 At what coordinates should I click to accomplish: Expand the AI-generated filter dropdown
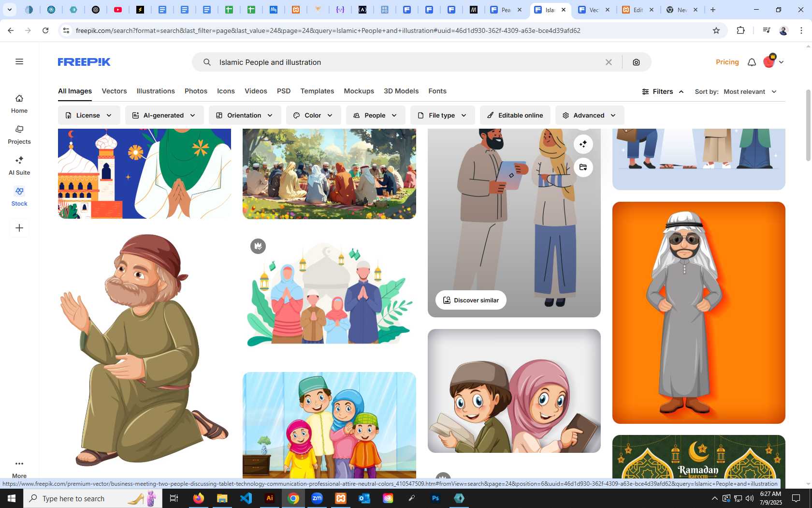coord(164,115)
